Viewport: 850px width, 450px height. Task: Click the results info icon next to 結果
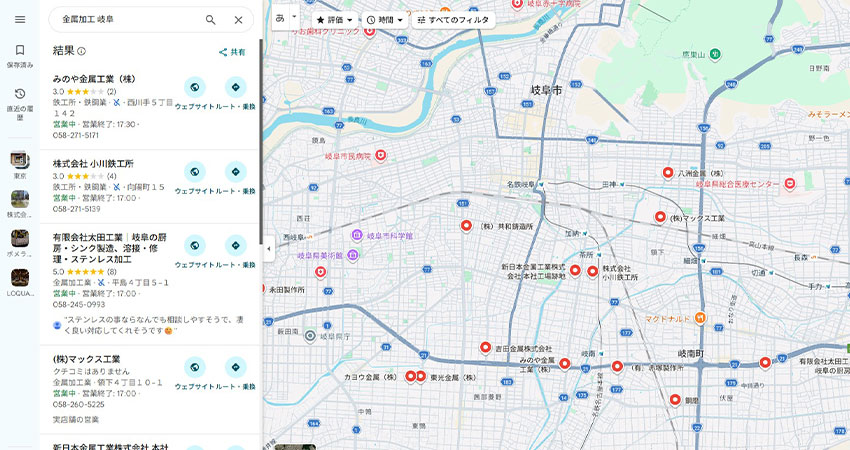[82, 51]
